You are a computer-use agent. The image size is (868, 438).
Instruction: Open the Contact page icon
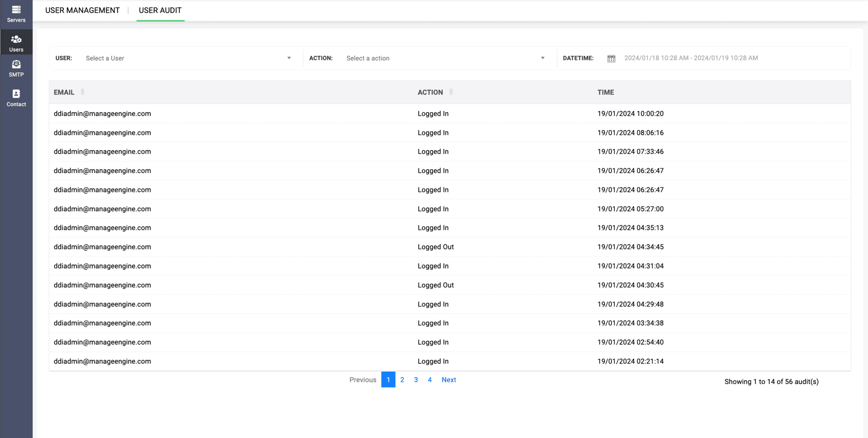point(16,98)
